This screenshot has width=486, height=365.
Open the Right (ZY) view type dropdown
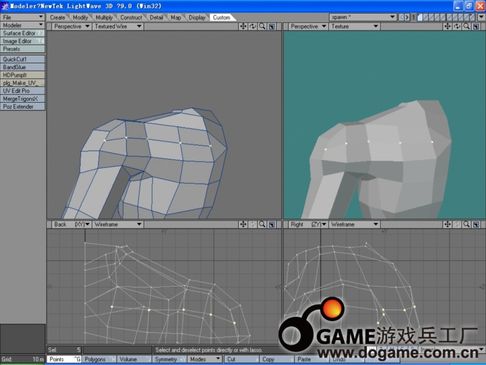point(308,224)
